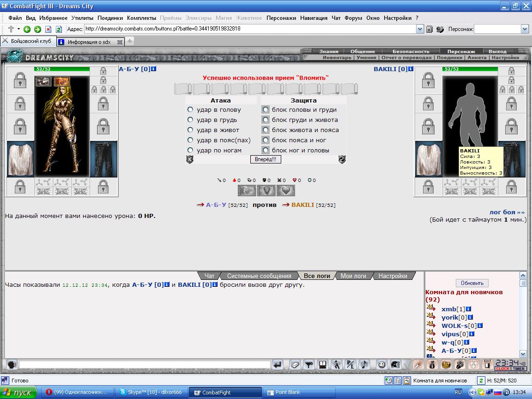
Task: Click the cross icon at toolbar start
Action: (x=11, y=29)
